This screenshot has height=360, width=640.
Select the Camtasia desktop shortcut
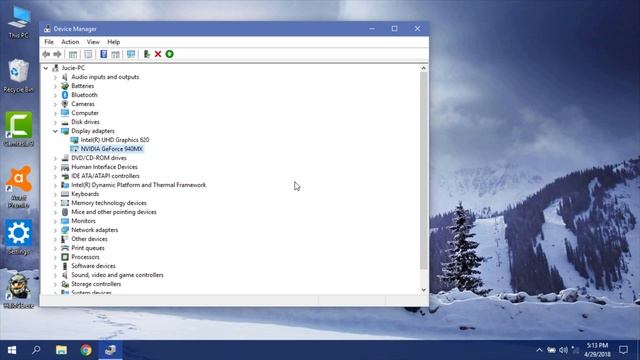tap(18, 129)
